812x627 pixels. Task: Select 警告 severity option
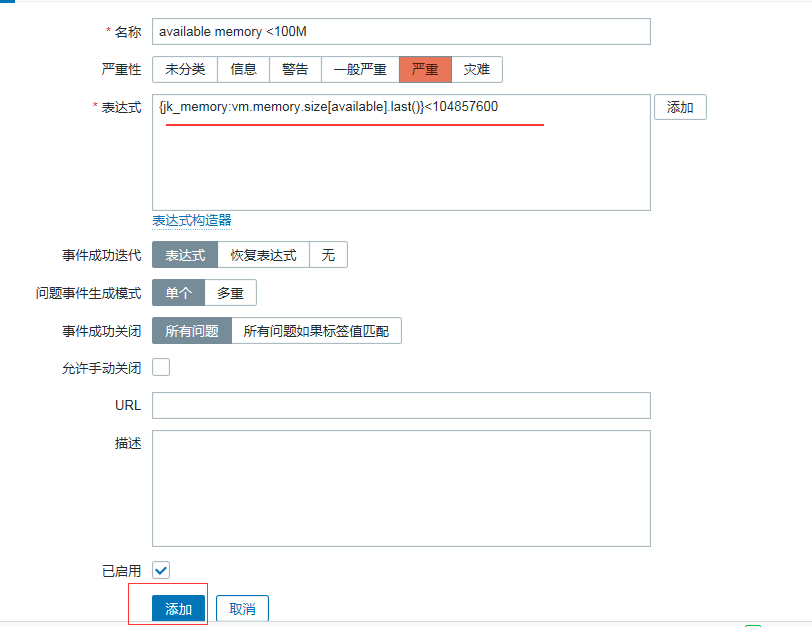295,69
